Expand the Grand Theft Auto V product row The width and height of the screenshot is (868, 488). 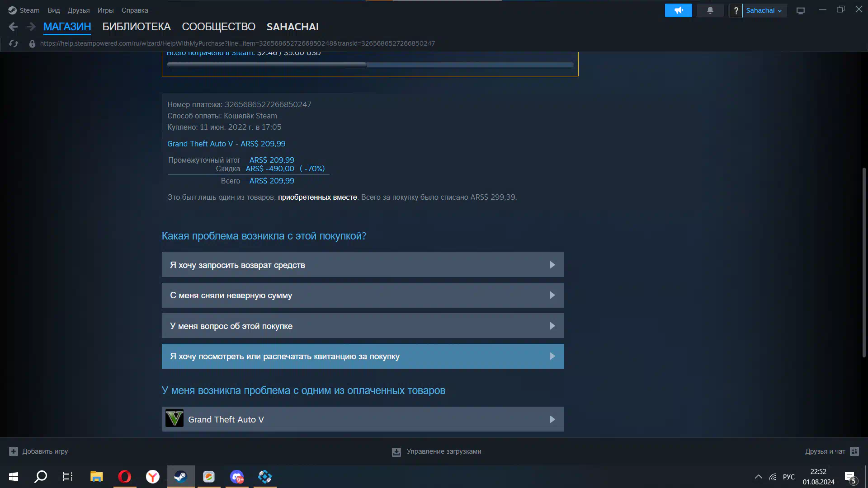click(x=363, y=419)
